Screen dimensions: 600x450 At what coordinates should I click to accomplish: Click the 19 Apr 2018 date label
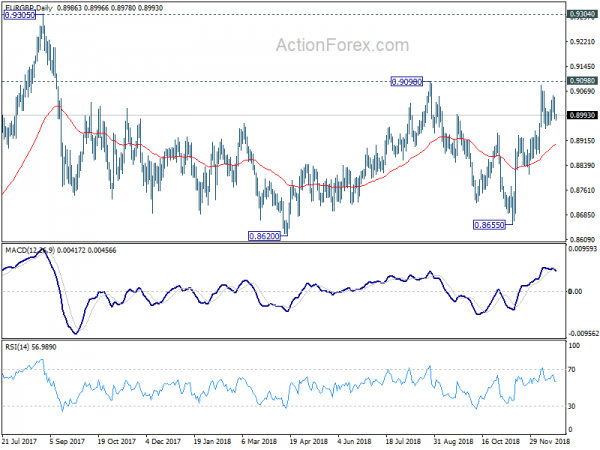[308, 441]
